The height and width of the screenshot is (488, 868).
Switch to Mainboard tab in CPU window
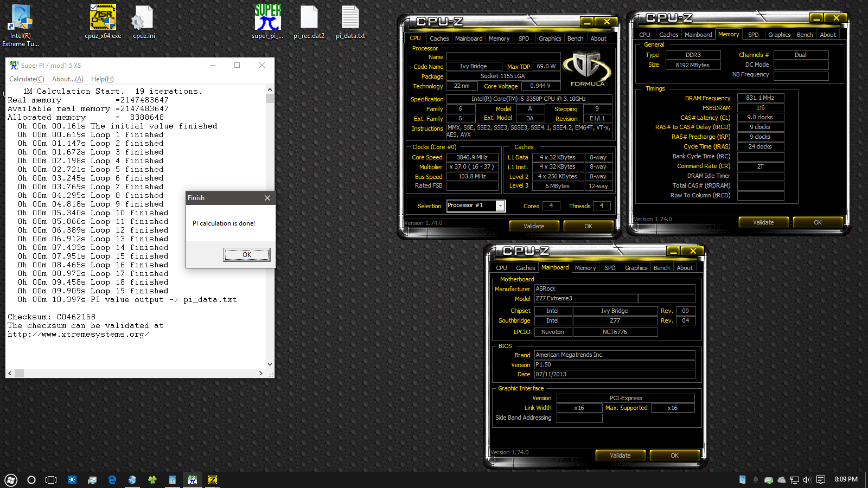[x=469, y=38]
